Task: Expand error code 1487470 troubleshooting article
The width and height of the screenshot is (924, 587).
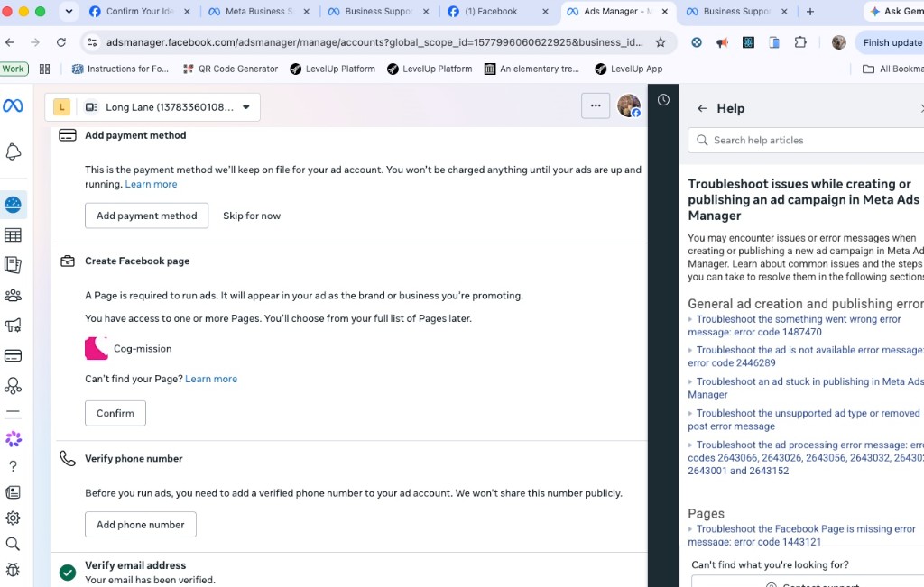Action: pos(794,326)
